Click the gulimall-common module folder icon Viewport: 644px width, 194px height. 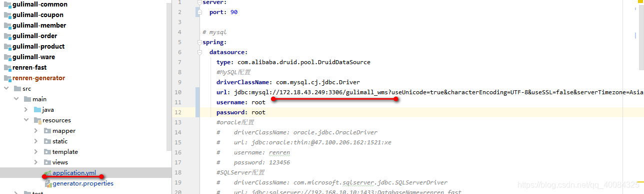click(x=7, y=4)
